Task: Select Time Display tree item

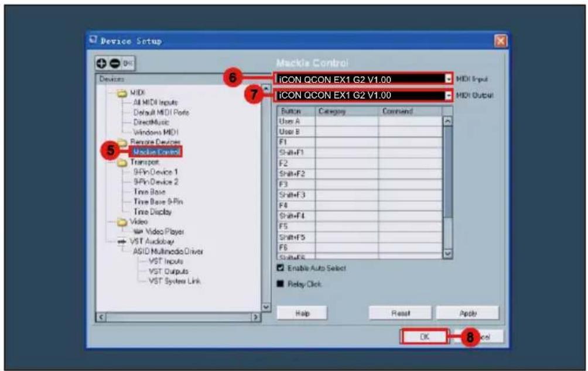Action: coord(153,212)
